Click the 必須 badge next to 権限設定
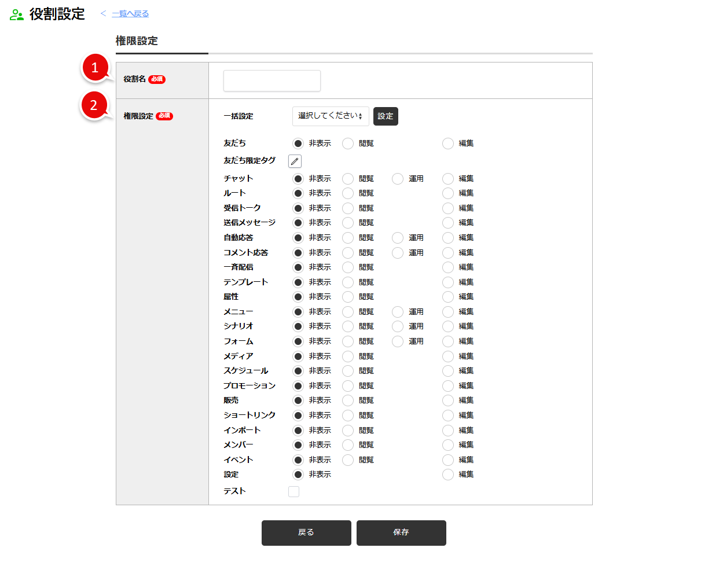The image size is (712, 588). [x=164, y=116]
